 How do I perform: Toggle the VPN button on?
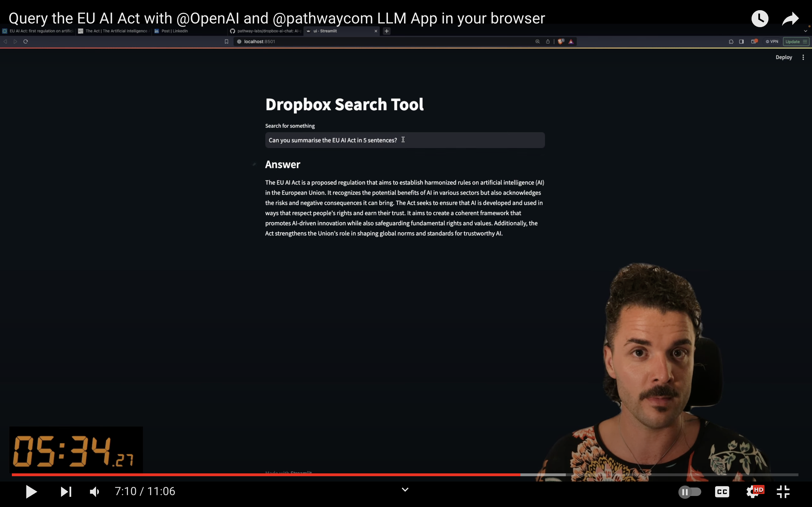coord(772,42)
